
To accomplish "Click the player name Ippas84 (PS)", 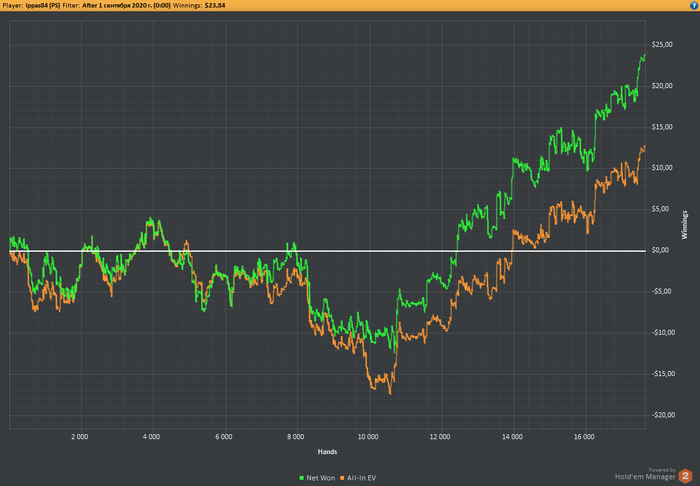I will coord(43,5).
